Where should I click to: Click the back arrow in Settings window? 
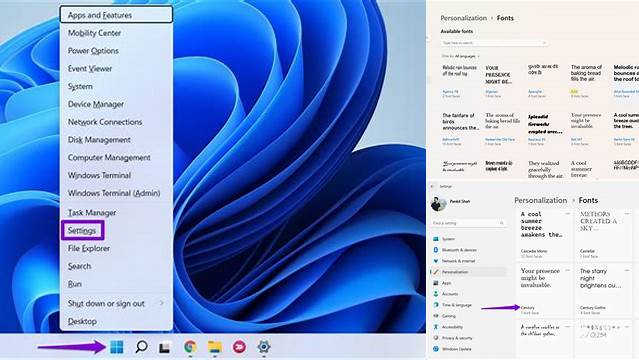pos(433,186)
